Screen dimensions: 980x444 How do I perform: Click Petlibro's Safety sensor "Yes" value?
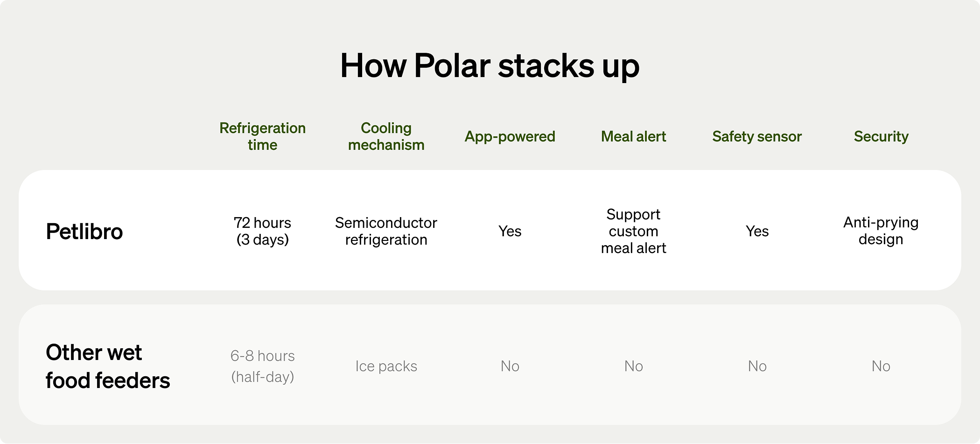(757, 231)
